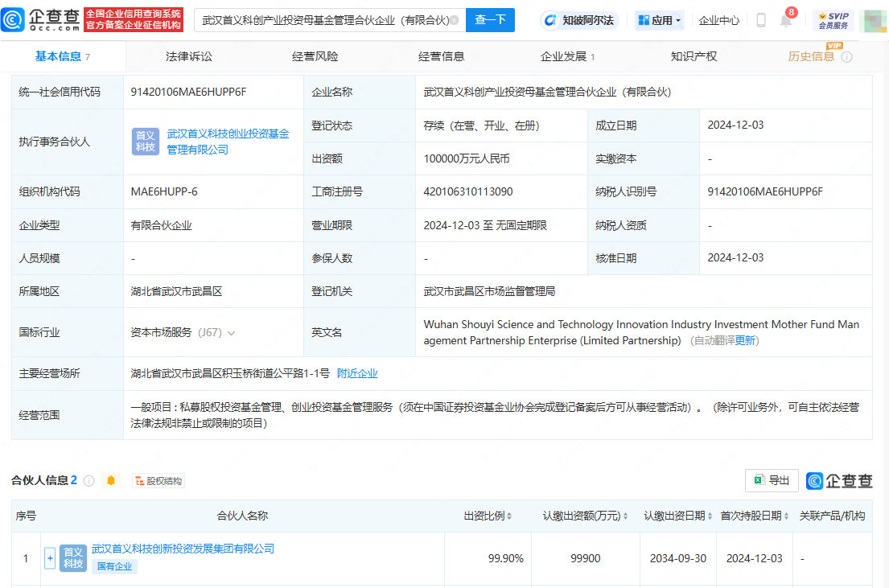This screenshot has height=588, width=889.
Task: Click the 查一下 search button
Action: pyautogui.click(x=490, y=20)
